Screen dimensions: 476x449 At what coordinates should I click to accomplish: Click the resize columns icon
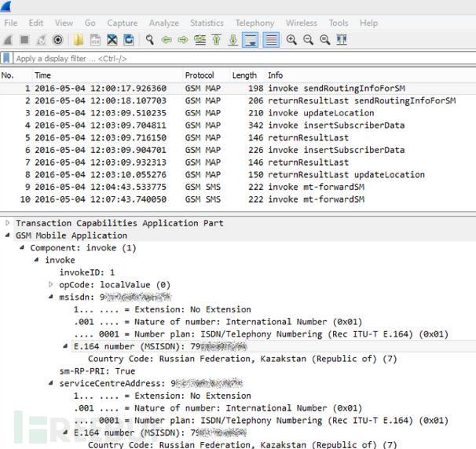tap(342, 40)
